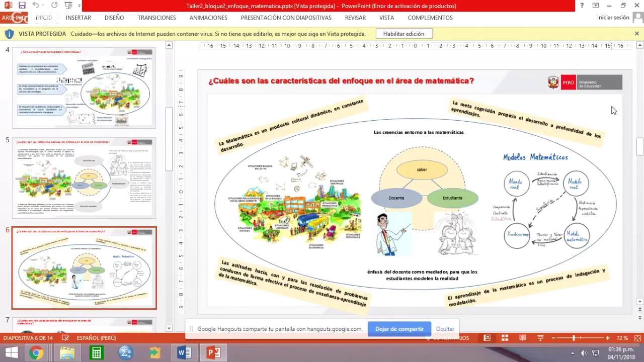Open the REVISAR ribbon tab
The image size is (644, 362).
point(355,18)
